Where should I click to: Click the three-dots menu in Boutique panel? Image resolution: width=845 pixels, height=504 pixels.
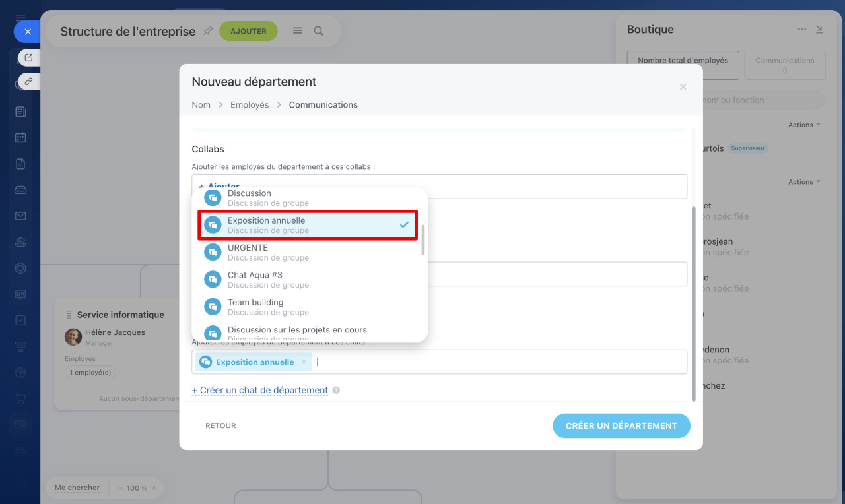pos(802,29)
